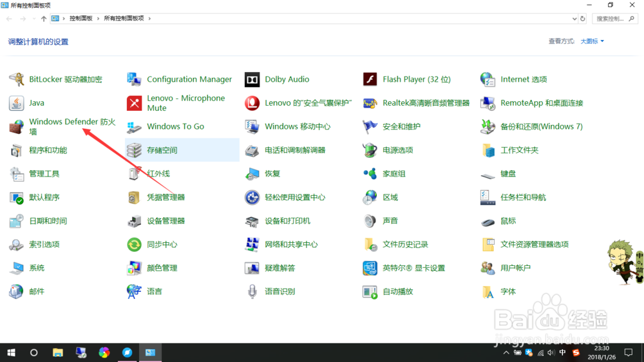
Task: Open 文件历史记录 icon
Action: 370,245
